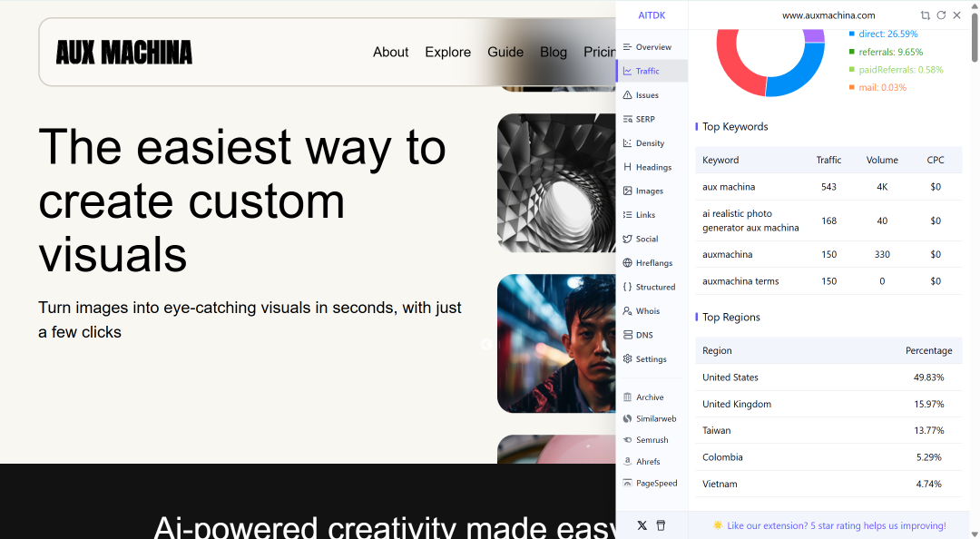This screenshot has height=539, width=980.
Task: Open the Headings section
Action: [652, 167]
